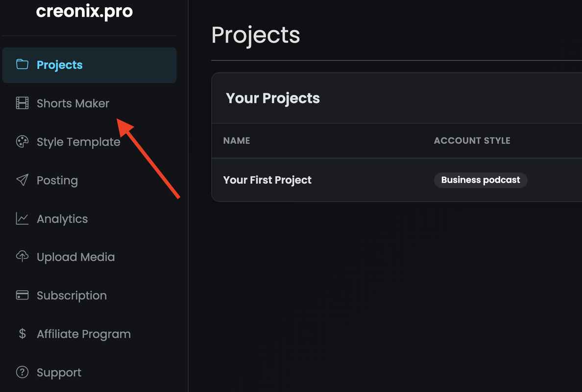Click the NAME column header
Screen dimensions: 582x392
coord(237,141)
